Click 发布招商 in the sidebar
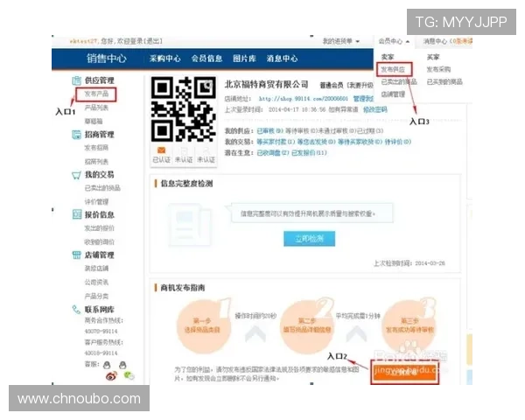 click(96, 148)
